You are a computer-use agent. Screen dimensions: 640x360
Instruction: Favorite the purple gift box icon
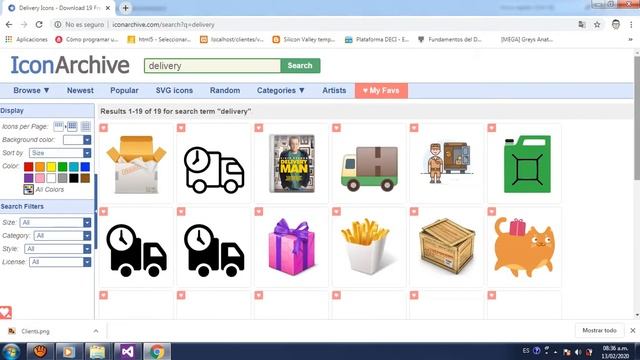click(259, 212)
